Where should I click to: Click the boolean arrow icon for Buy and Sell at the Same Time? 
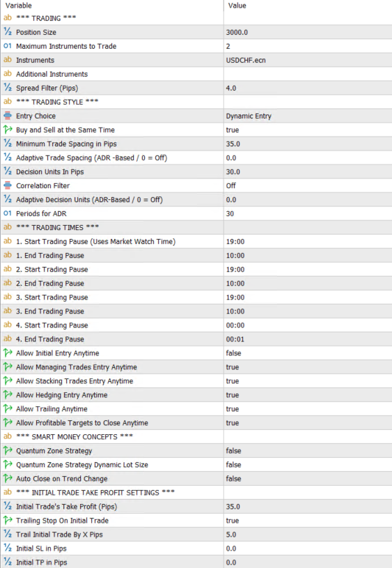coord(8,130)
